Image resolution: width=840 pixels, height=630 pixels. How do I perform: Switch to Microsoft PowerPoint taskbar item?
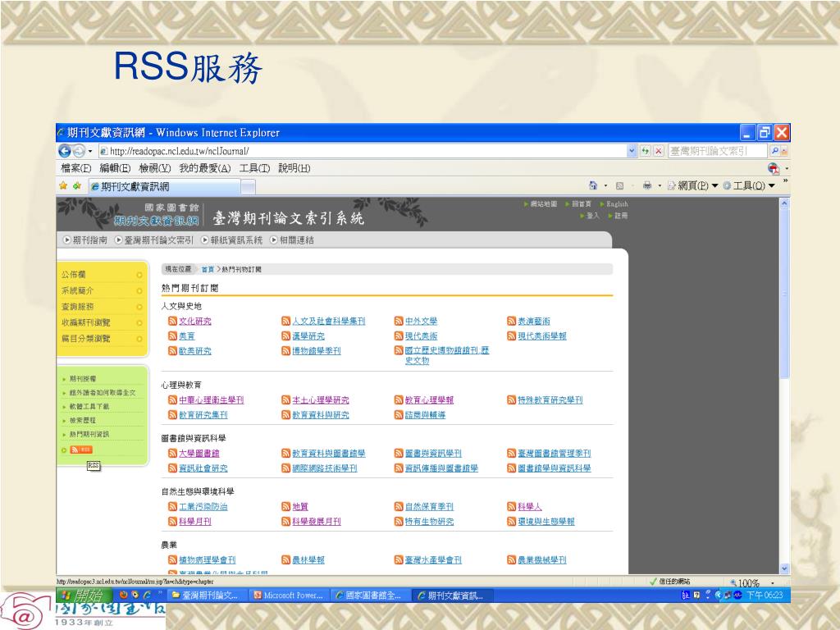click(289, 596)
